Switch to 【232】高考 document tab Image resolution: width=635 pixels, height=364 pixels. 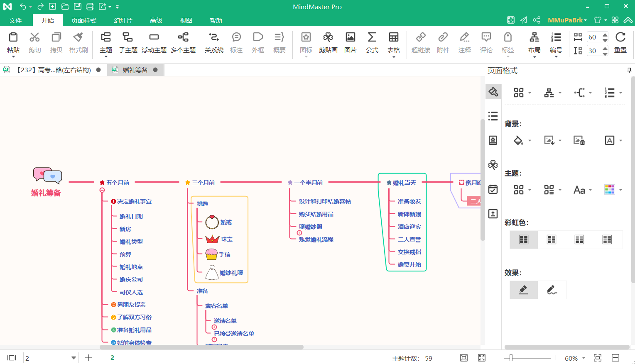[x=53, y=70]
